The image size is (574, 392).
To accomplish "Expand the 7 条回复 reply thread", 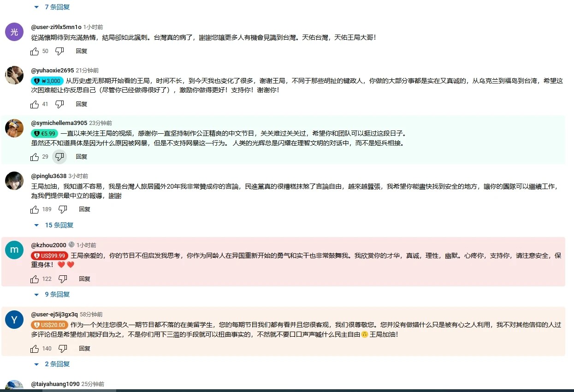I will click(56, 7).
